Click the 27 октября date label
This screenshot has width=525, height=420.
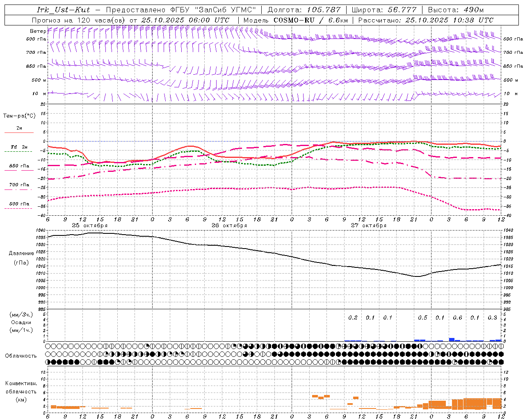click(x=369, y=225)
